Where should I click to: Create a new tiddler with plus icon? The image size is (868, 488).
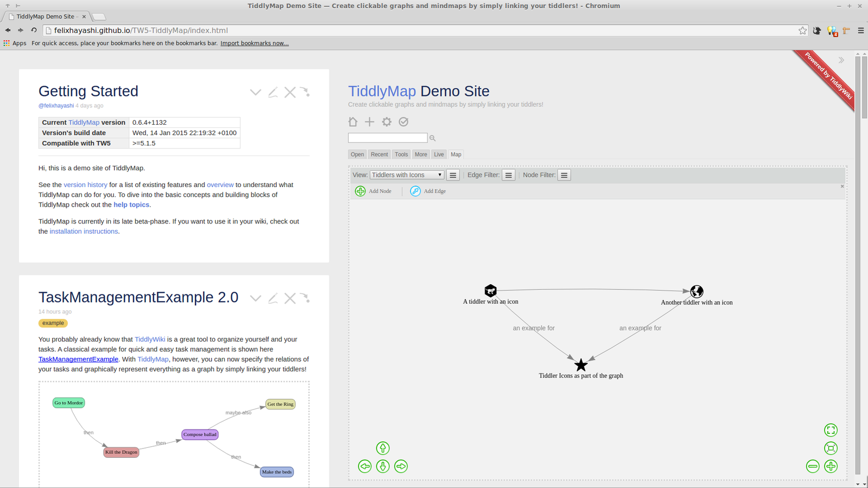tap(369, 122)
